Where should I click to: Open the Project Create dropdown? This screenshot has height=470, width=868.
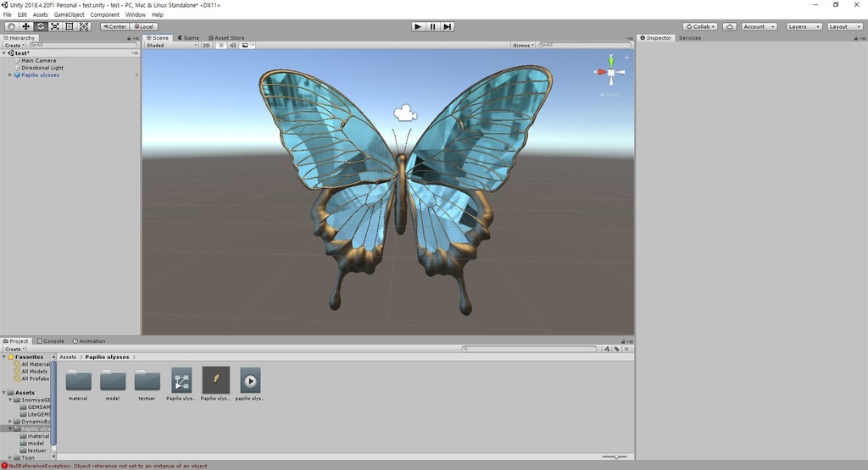click(15, 349)
